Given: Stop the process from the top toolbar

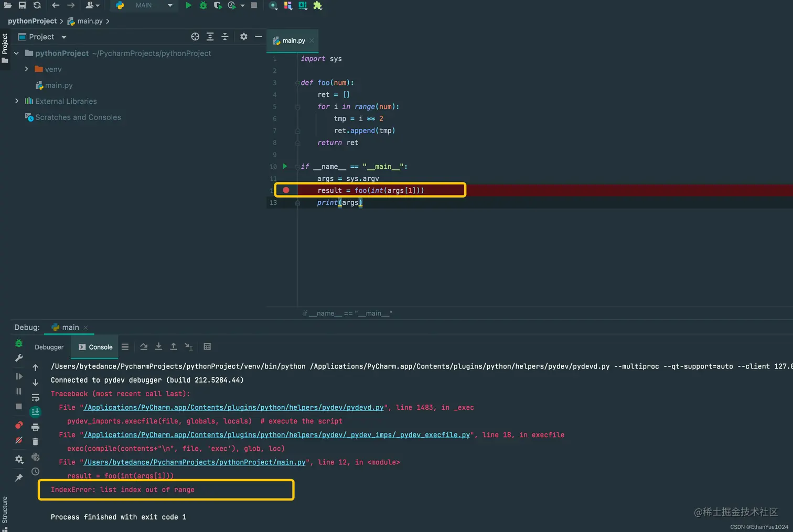Looking at the screenshot, I should coord(254,5).
